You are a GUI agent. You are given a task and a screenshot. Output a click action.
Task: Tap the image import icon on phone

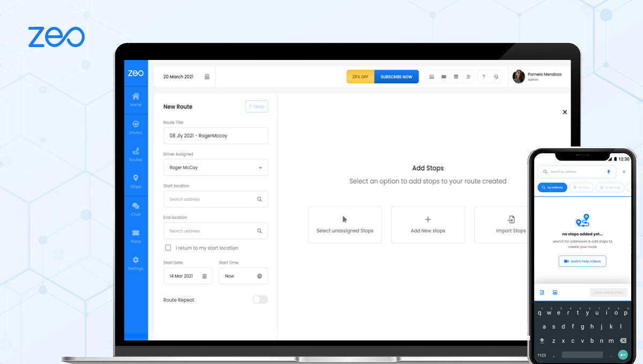(555, 292)
